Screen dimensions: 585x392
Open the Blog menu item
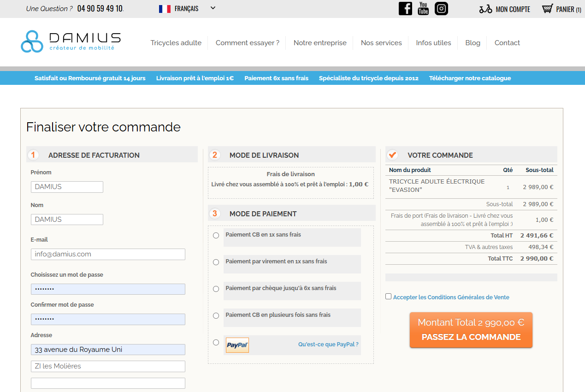click(x=473, y=42)
